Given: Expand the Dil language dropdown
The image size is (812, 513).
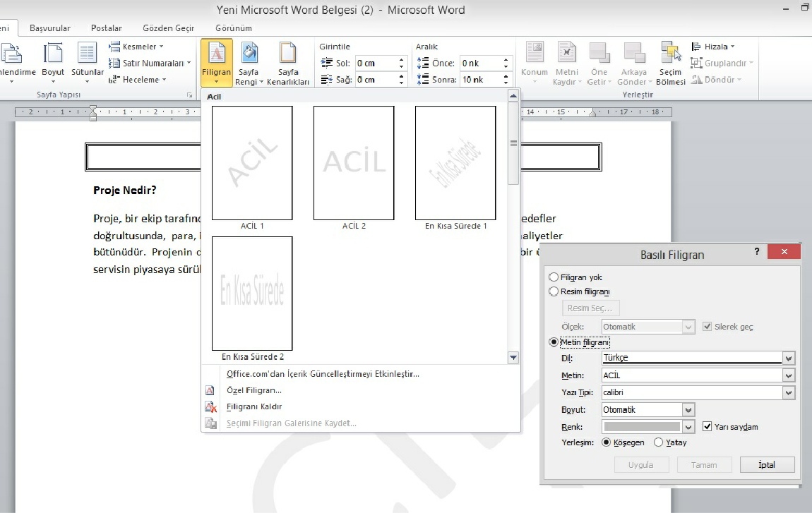Looking at the screenshot, I should 788,358.
